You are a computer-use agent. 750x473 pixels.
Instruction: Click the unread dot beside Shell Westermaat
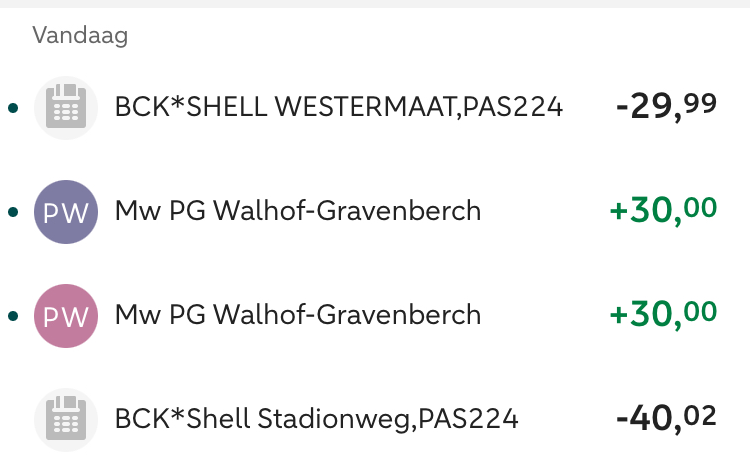(12, 108)
